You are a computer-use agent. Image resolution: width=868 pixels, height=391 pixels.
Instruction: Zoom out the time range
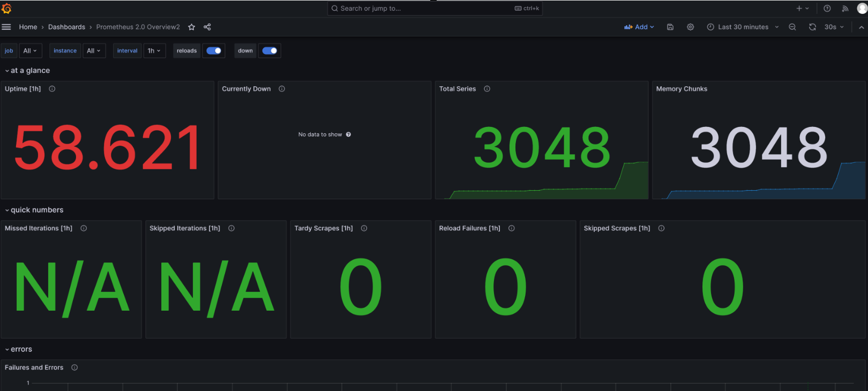point(792,27)
